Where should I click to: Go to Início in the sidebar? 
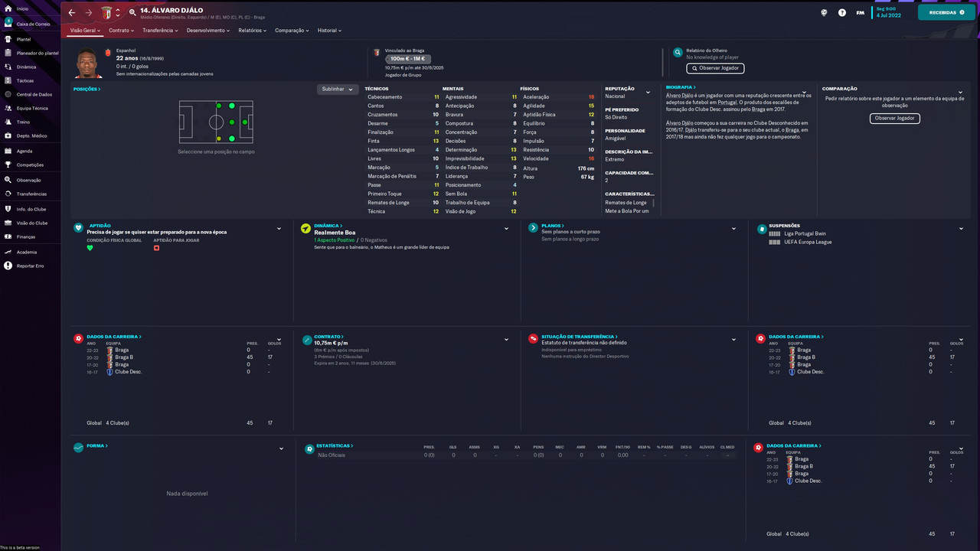click(21, 8)
